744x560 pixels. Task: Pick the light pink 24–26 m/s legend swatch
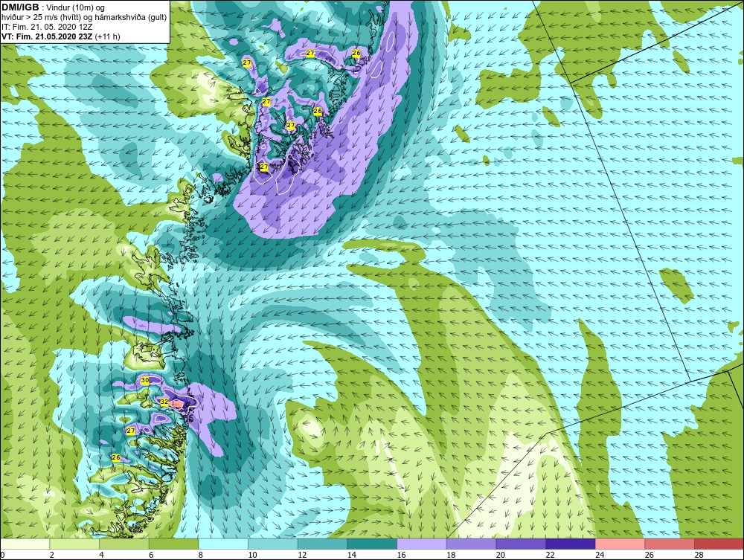pos(620,544)
